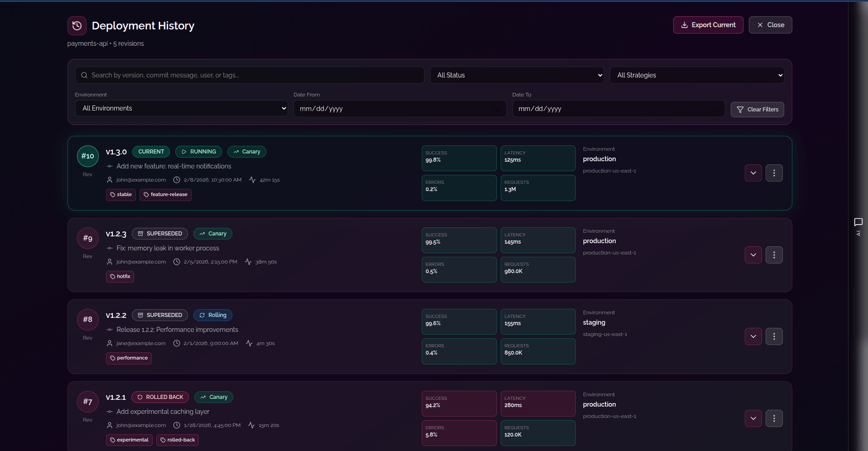Viewport: 868px width, 451px height.
Task: Open the All Strategies dropdown
Action: (x=696, y=75)
